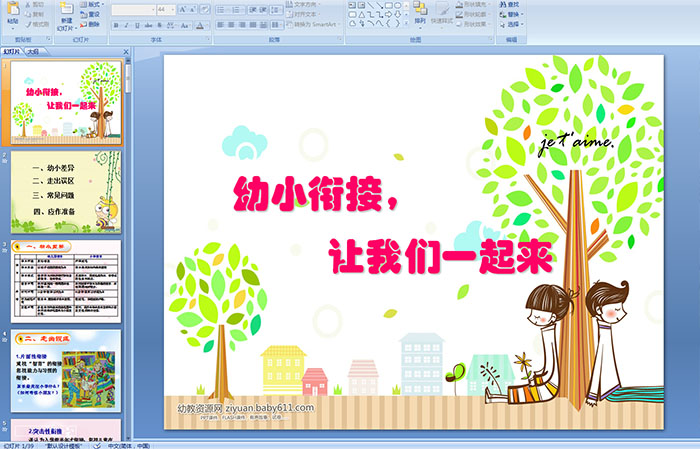The height and width of the screenshot is (449, 700).
Task: Decrease the list indent level
Action: pos(253,9)
